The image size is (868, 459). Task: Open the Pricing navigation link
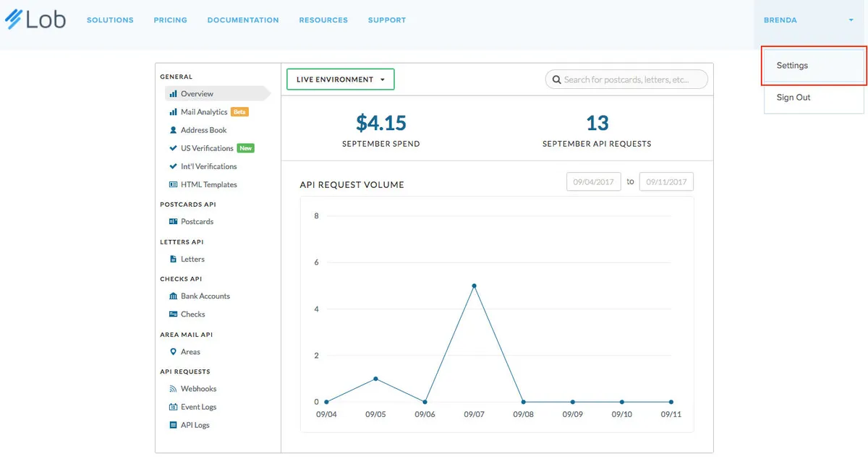click(x=170, y=20)
